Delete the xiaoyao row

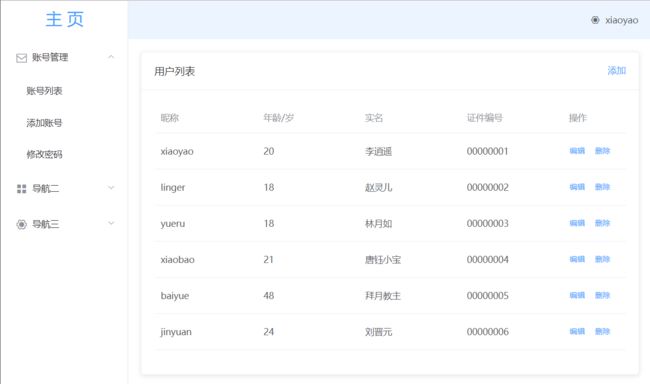pyautogui.click(x=602, y=151)
